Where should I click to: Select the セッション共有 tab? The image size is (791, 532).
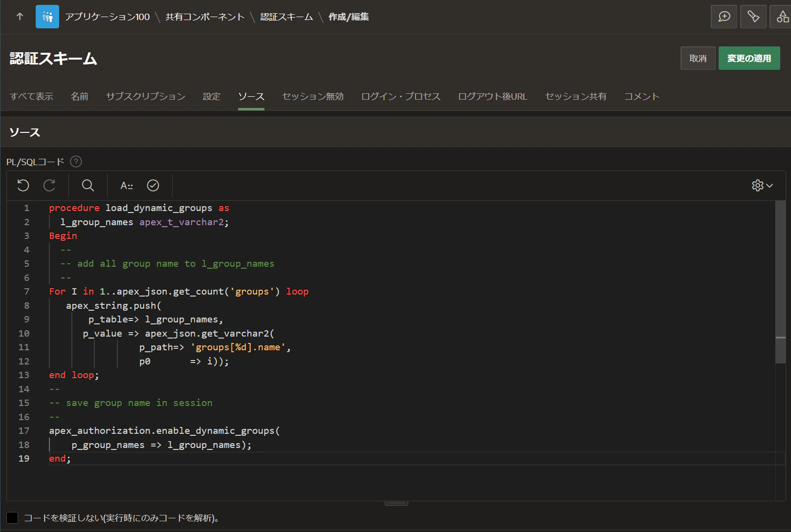pos(576,97)
